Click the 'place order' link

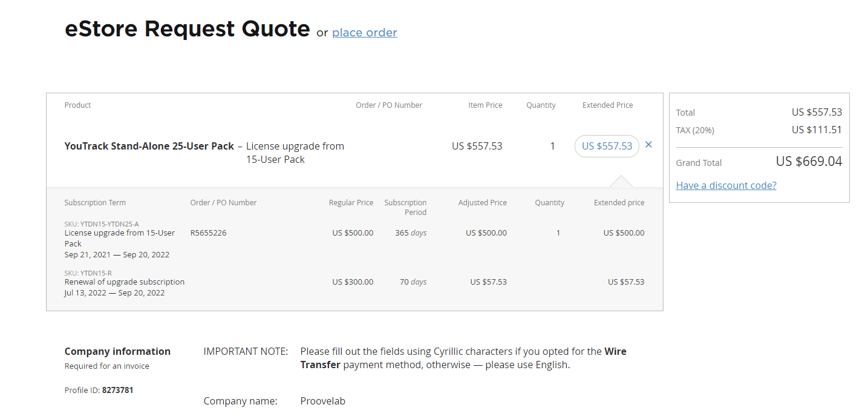point(364,33)
